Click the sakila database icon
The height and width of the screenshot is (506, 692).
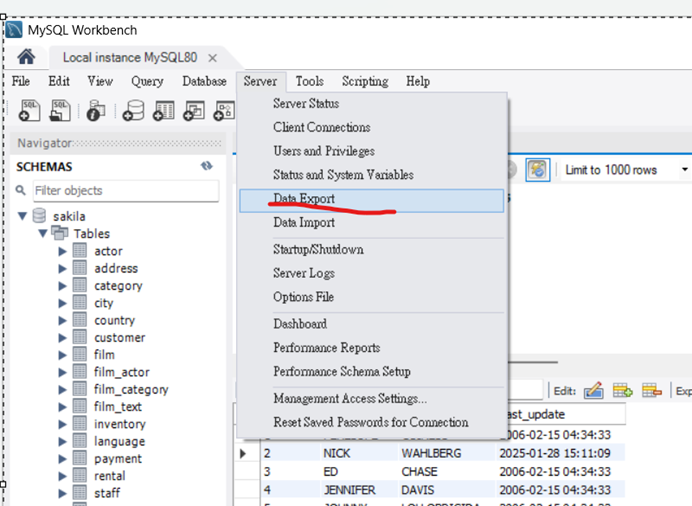pos(39,216)
